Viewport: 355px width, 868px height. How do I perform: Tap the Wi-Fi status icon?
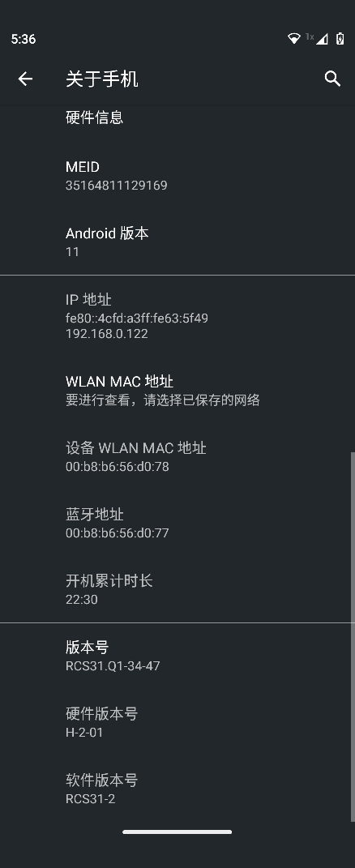point(294,39)
